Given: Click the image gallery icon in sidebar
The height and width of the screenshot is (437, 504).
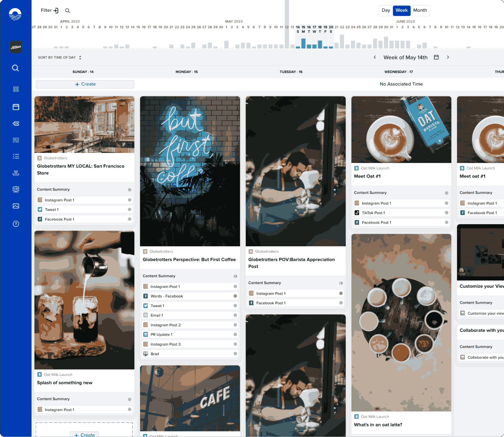Looking at the screenshot, I should tap(16, 206).
